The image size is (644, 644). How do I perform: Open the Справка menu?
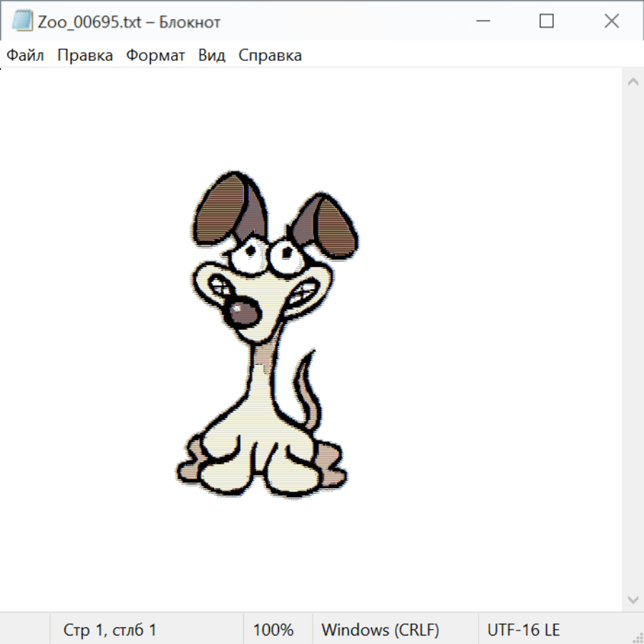point(270,56)
